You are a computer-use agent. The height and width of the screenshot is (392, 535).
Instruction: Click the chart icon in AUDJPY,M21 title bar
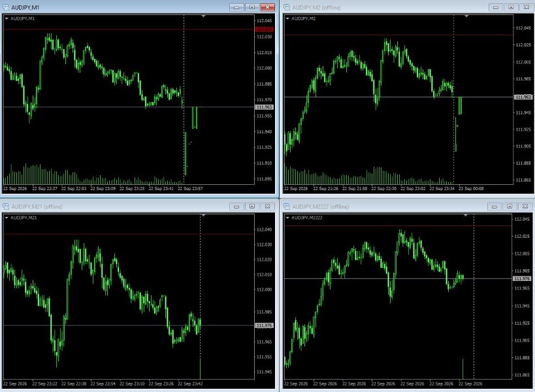point(5,206)
